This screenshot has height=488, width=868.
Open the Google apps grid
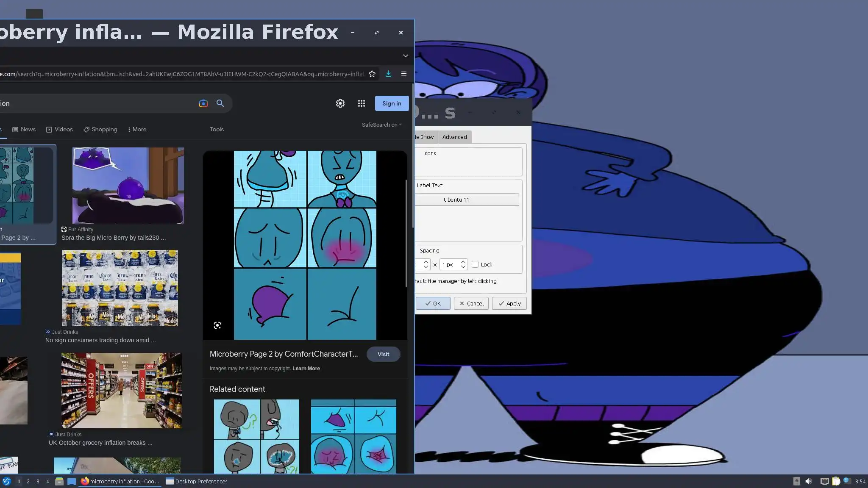click(361, 103)
